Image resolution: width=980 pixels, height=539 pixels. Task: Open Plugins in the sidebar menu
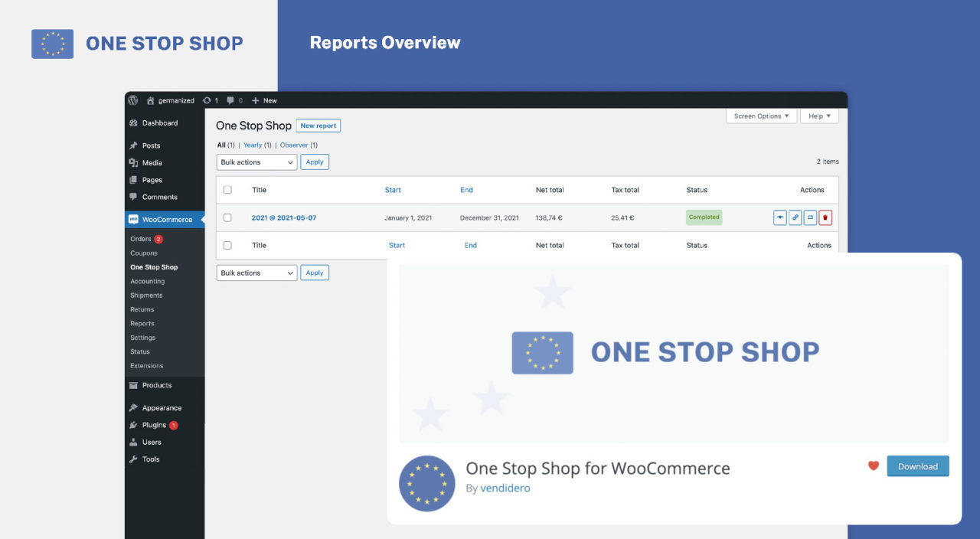[154, 425]
